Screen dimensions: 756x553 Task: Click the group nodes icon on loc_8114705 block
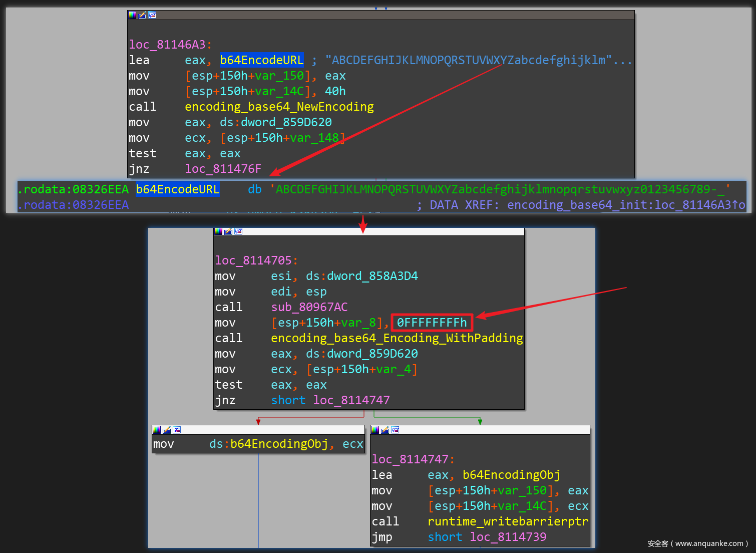click(x=238, y=231)
